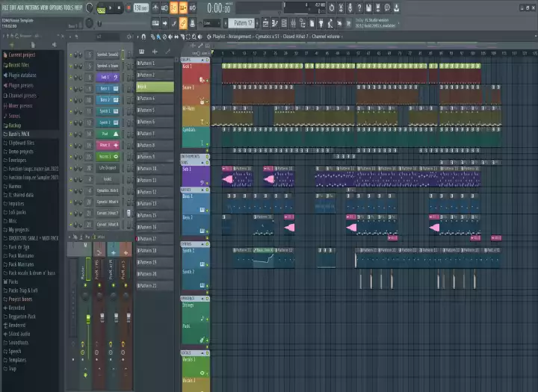Toggle the metronome icon in the top toolbar
Screen dimensions: 538x392
(155, 7)
